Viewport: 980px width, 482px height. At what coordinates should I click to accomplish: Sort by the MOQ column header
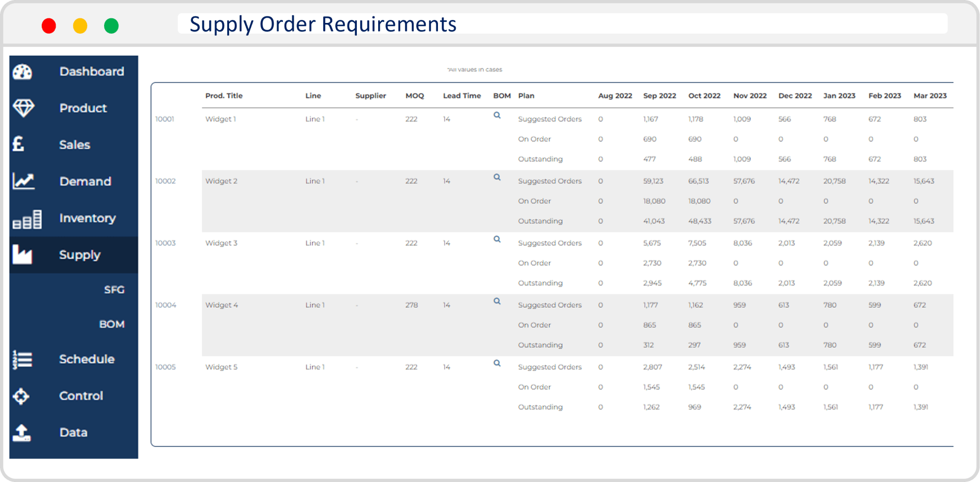pyautogui.click(x=414, y=96)
